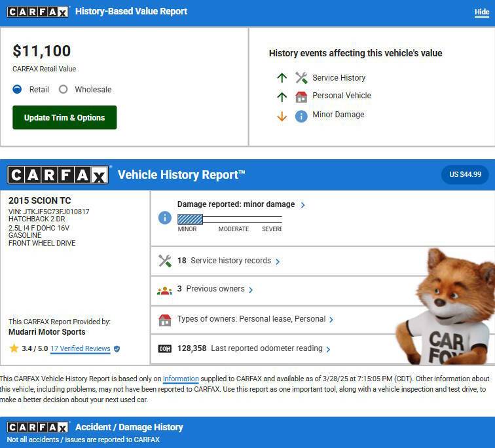Image resolution: width=495 pixels, height=448 pixels.
Task: Click the blue info icon beside Damage reported
Action: click(165, 218)
